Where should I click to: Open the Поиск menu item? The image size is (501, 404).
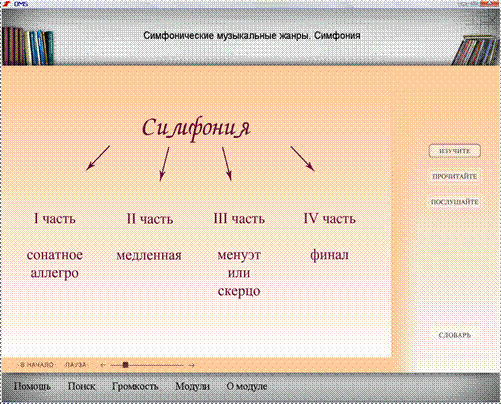pyautogui.click(x=81, y=386)
